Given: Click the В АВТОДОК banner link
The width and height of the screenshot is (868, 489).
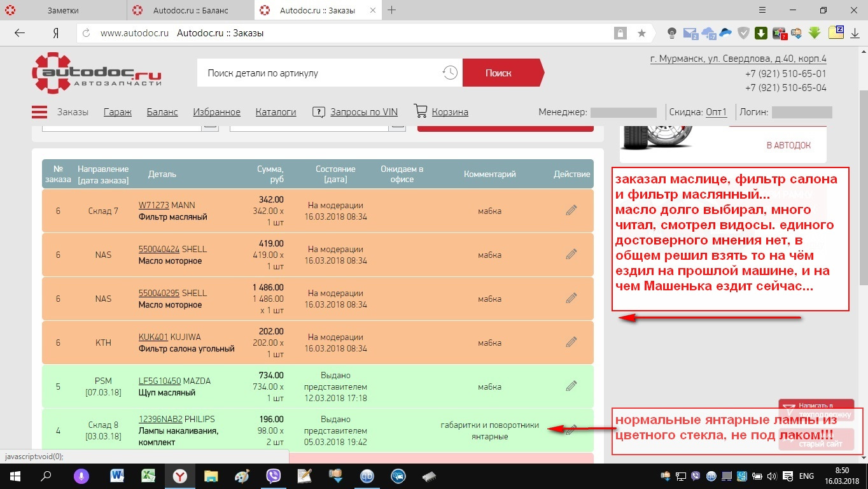Looking at the screenshot, I should click(x=788, y=145).
